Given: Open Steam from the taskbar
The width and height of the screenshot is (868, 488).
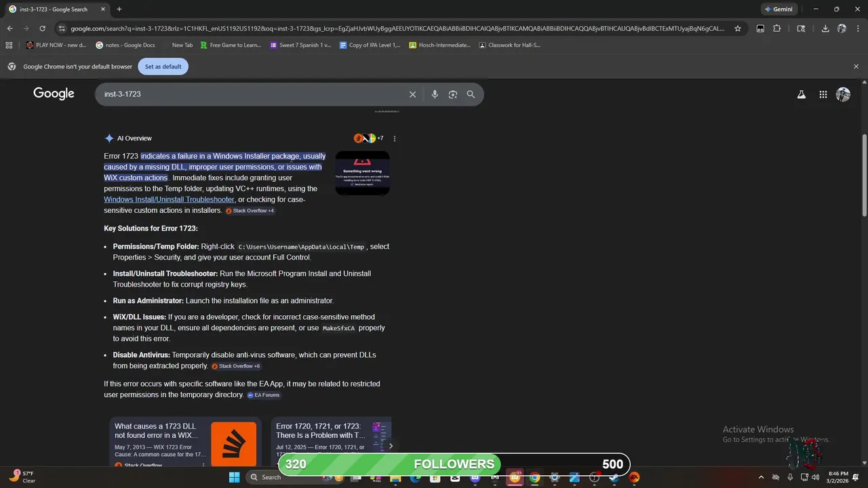Looking at the screenshot, I should click(614, 477).
